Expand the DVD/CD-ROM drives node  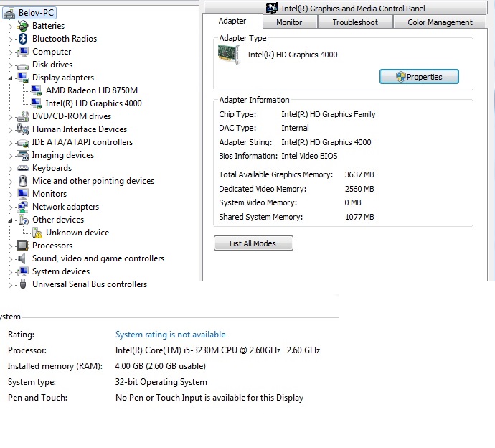coord(10,117)
